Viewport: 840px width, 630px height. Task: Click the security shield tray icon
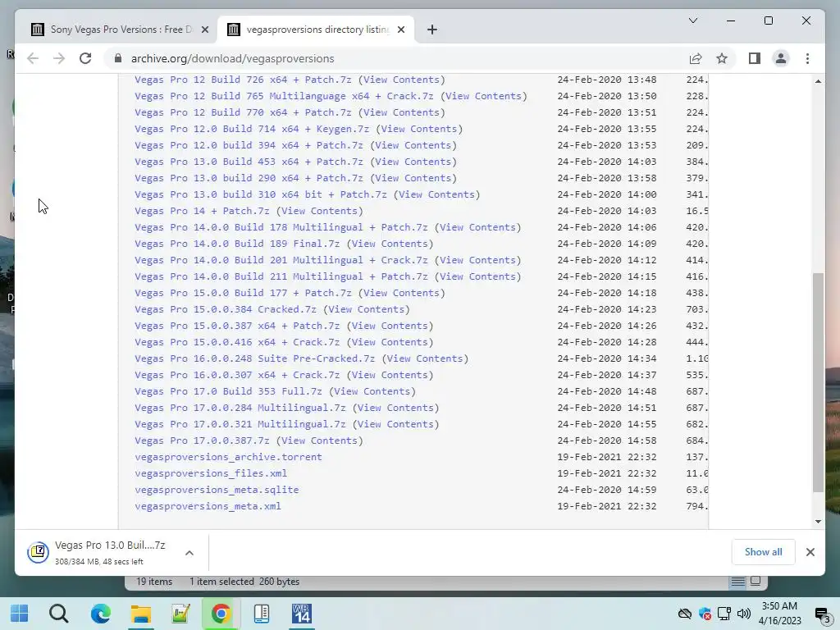pyautogui.click(x=705, y=614)
